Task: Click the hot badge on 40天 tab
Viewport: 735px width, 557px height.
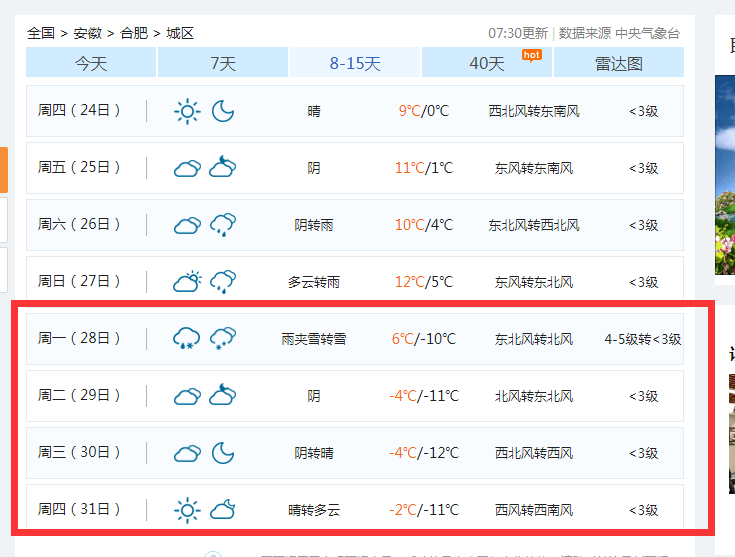Action: click(x=532, y=55)
